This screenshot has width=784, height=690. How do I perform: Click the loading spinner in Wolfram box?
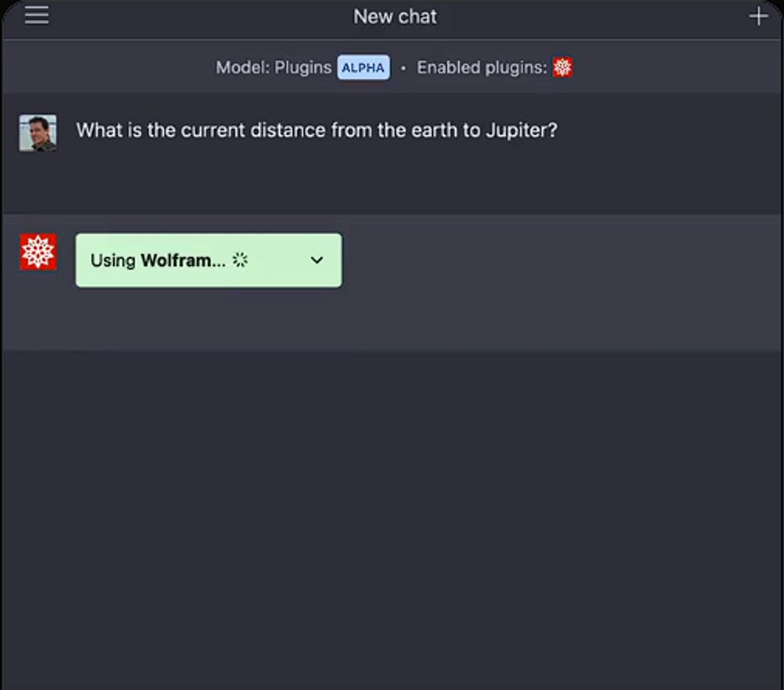coord(240,260)
